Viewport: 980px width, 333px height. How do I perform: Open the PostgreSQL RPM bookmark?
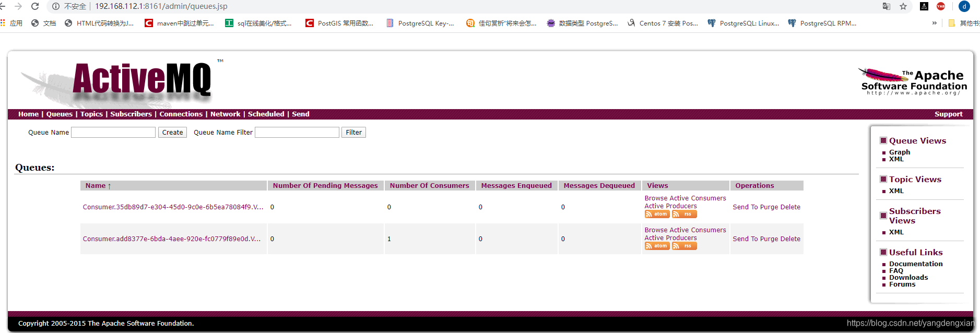(x=822, y=23)
